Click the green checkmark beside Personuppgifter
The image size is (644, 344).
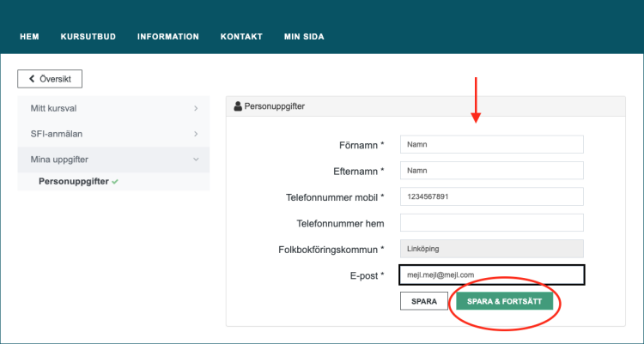point(115,181)
